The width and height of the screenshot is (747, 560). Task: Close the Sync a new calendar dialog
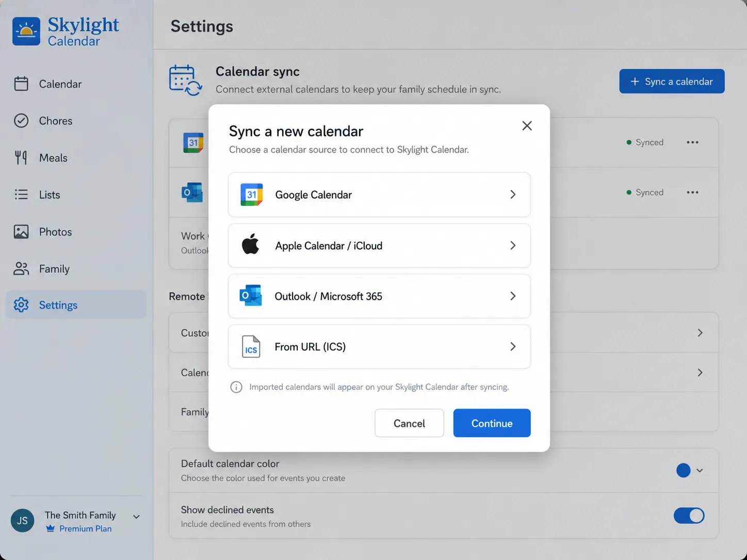coord(527,126)
